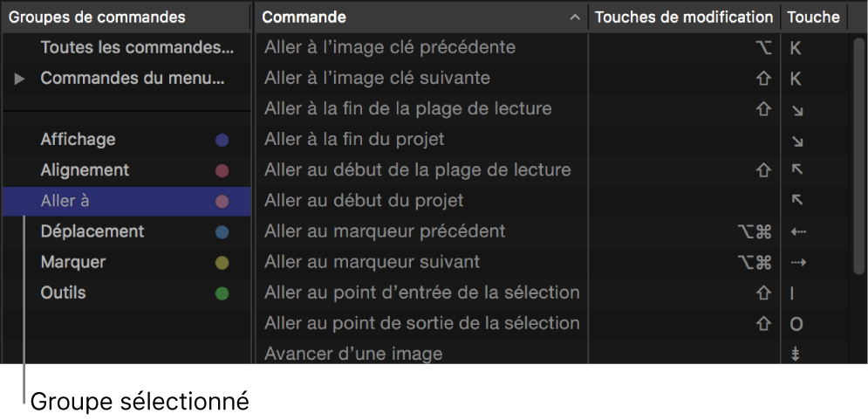The height and width of the screenshot is (420, 868).
Task: Click Shift modifier icon for image clé suivante
Action: (763, 79)
